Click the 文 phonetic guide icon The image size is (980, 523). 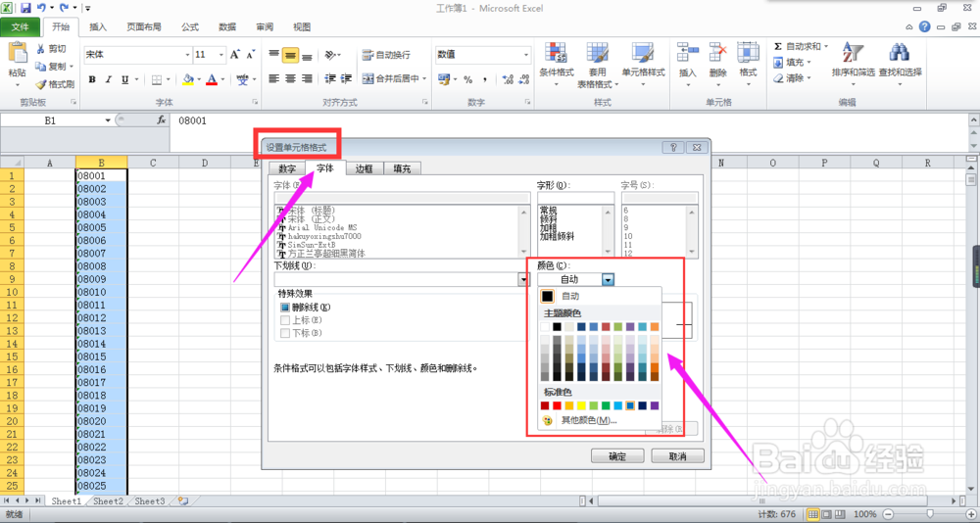(x=242, y=79)
